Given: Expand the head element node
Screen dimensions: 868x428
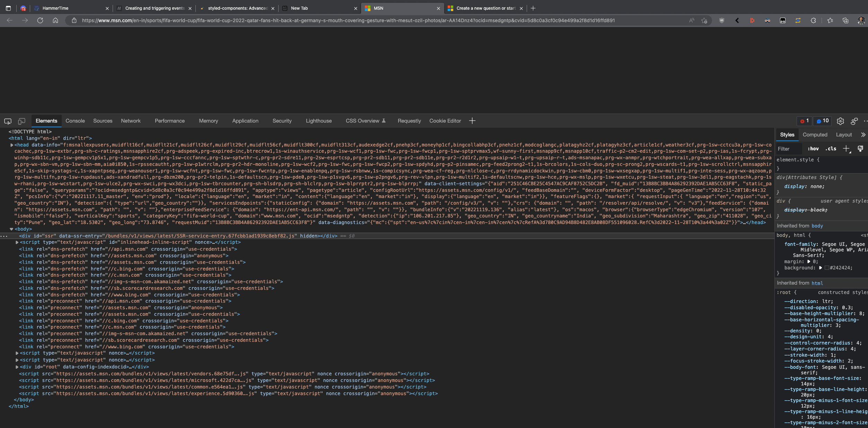Looking at the screenshot, I should pyautogui.click(x=12, y=145).
